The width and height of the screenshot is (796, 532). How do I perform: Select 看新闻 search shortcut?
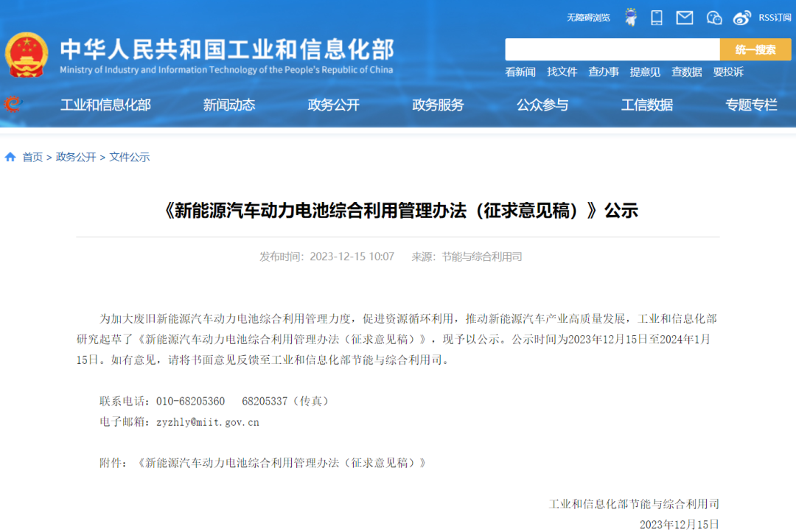click(520, 72)
